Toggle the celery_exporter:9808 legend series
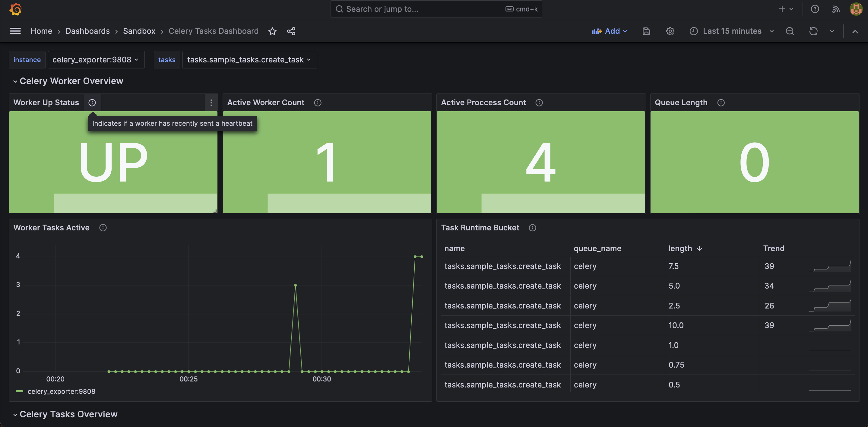 tap(61, 391)
